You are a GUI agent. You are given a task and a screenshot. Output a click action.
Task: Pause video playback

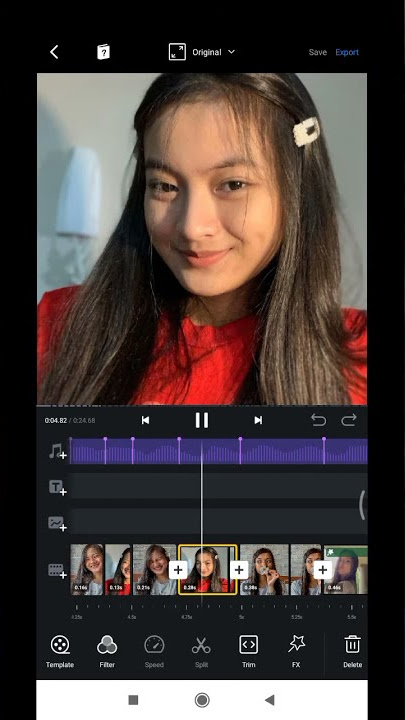pyautogui.click(x=202, y=420)
